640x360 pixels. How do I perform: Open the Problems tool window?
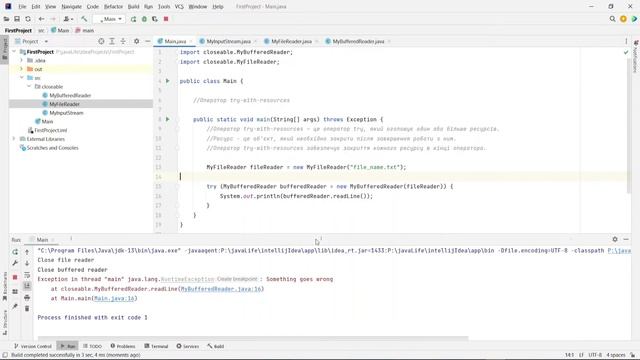tap(122, 346)
